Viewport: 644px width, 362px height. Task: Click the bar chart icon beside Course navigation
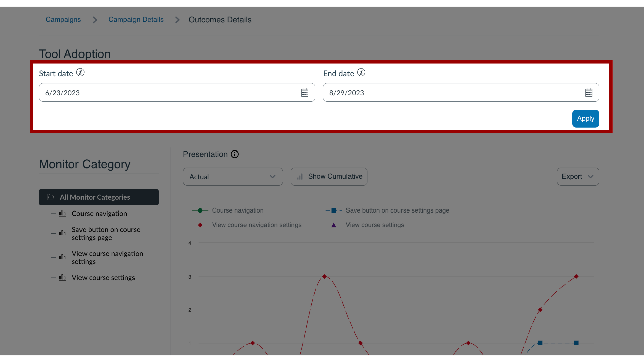pyautogui.click(x=63, y=214)
